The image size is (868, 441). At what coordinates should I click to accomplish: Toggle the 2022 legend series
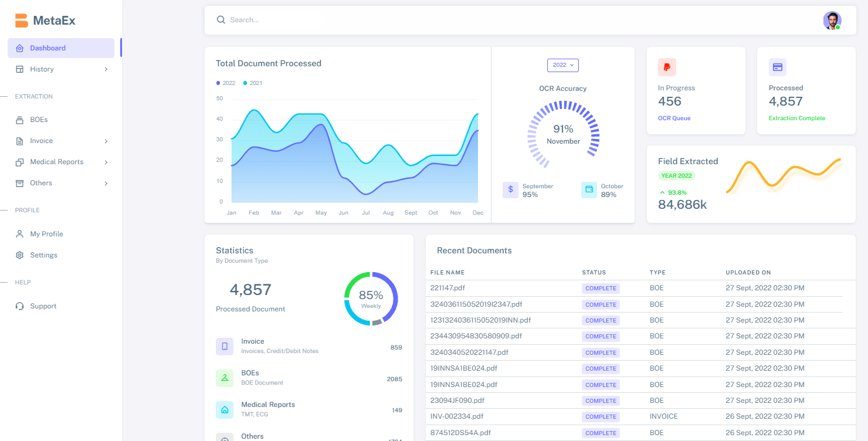[226, 83]
